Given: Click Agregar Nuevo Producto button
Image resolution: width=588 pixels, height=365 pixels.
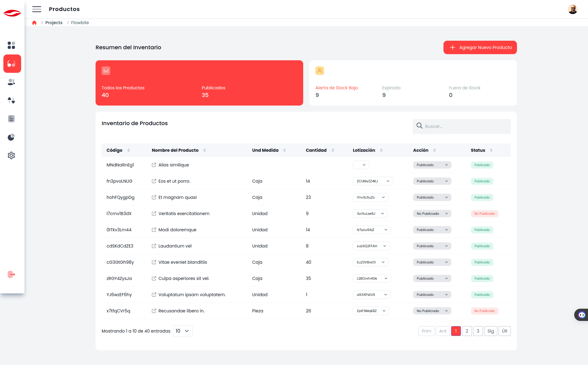Looking at the screenshot, I should pos(480,47).
